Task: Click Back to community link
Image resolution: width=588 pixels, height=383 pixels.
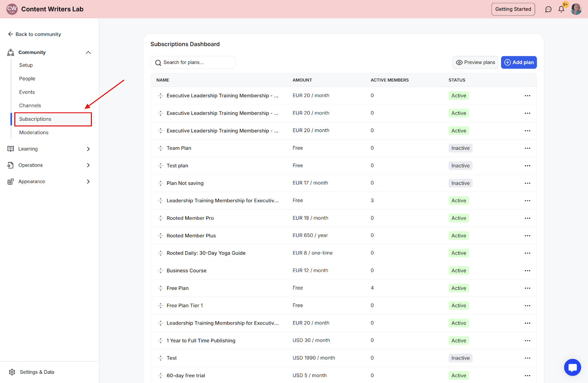Action: [35, 34]
